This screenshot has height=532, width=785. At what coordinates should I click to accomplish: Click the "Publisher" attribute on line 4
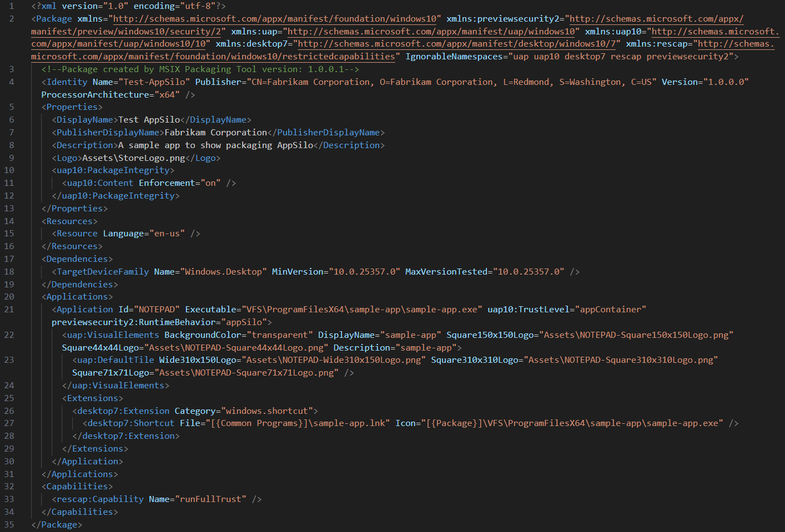pyautogui.click(x=218, y=82)
